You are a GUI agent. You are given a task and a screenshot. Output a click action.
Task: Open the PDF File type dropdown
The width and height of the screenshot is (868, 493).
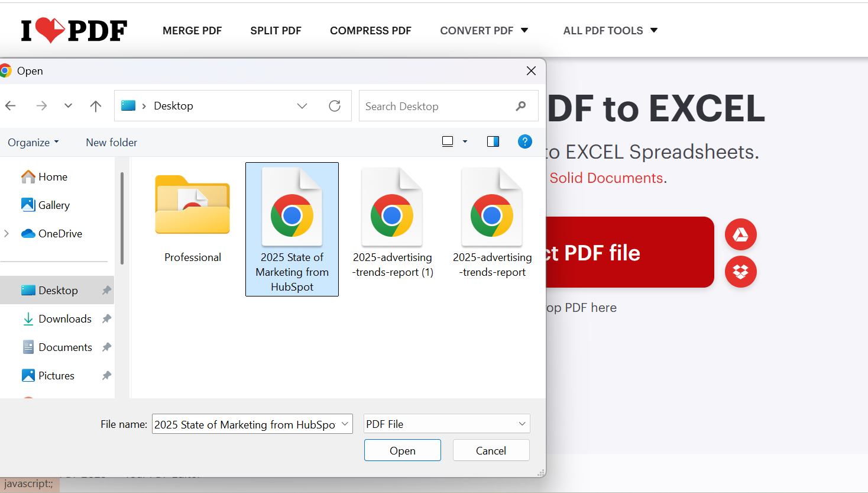pos(446,424)
